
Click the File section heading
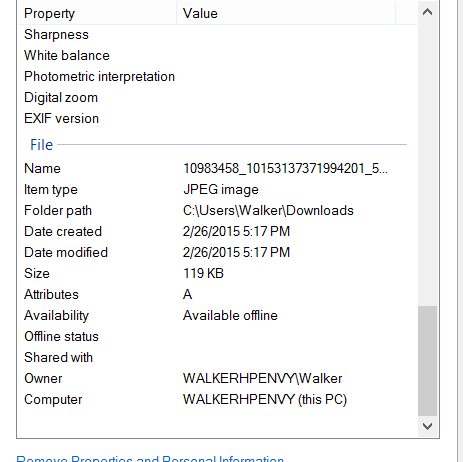42,145
